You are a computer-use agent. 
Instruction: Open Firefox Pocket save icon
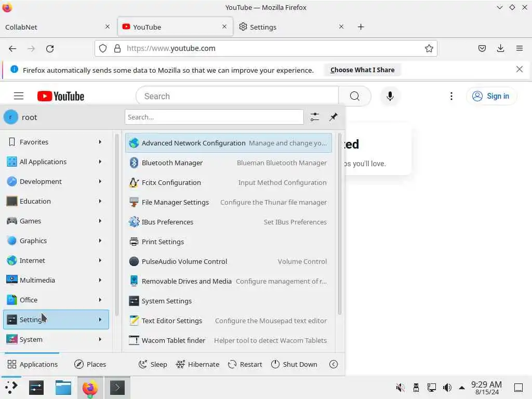click(482, 48)
